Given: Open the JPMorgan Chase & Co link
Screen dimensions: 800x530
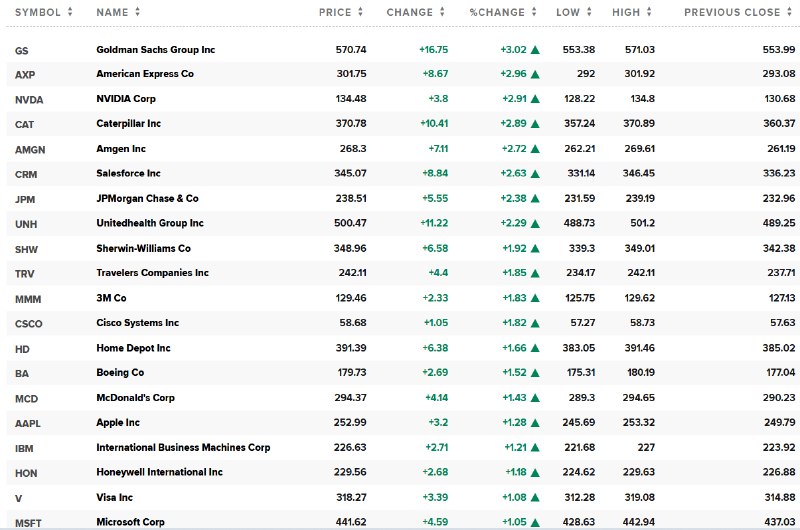Looking at the screenshot, I should click(147, 198).
